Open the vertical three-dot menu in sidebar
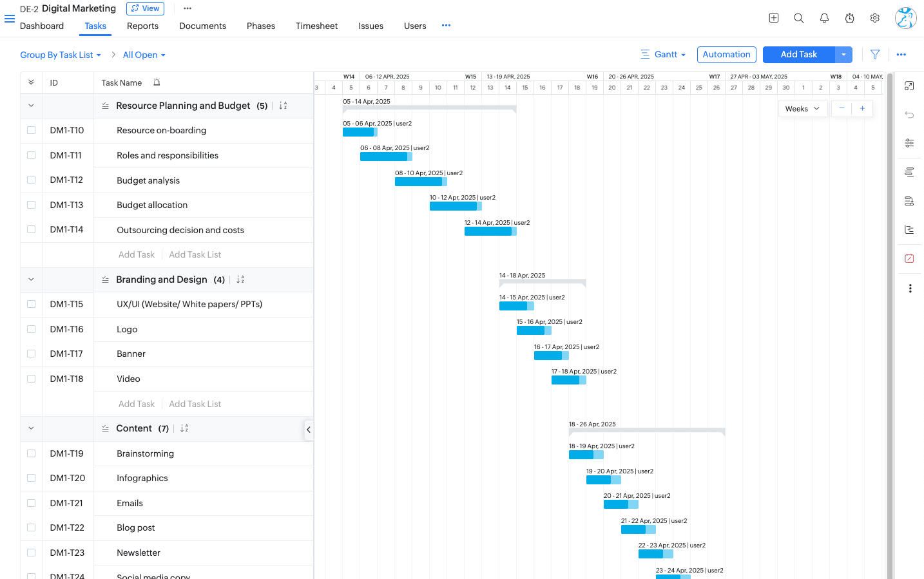This screenshot has width=924, height=579. click(910, 289)
